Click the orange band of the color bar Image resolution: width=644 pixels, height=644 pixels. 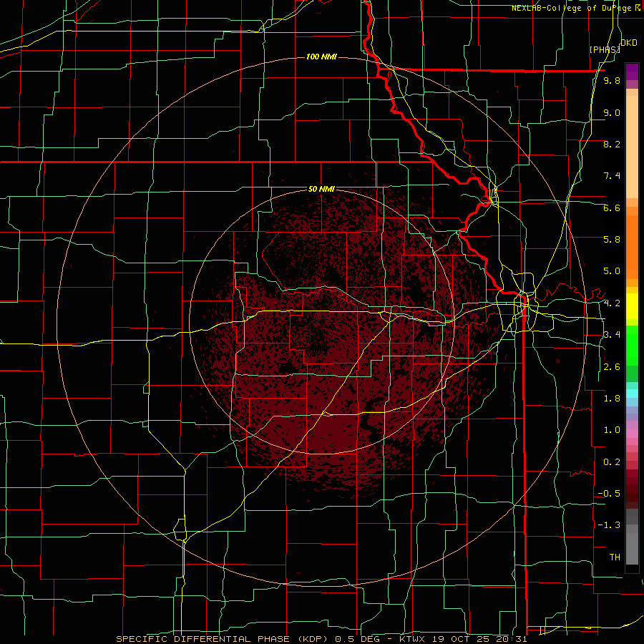tap(632, 246)
